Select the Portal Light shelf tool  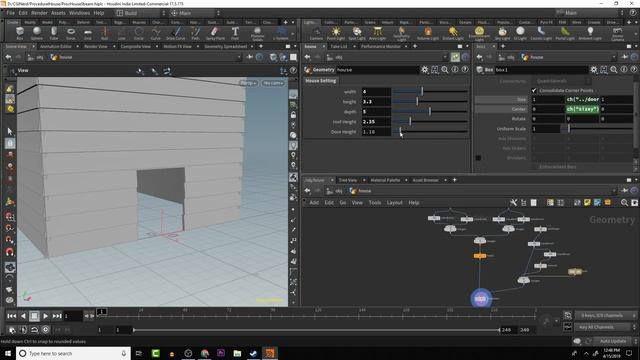pyautogui.click(x=565, y=33)
